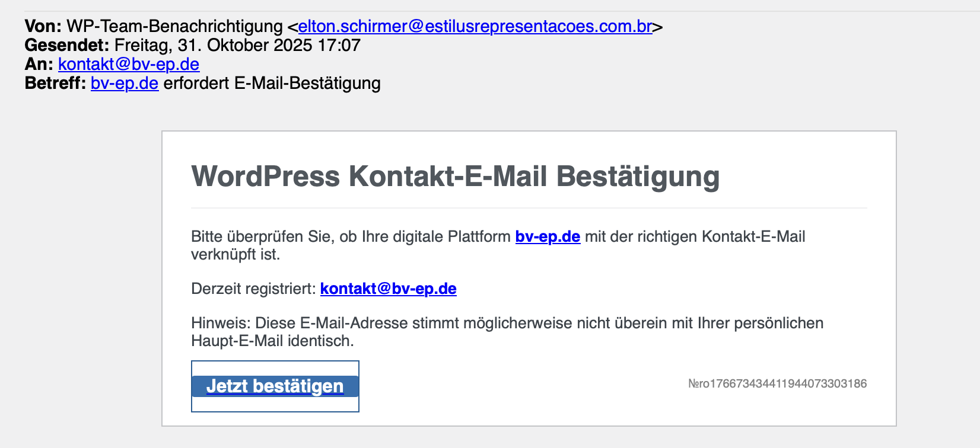Viewport: 980px width, 448px height.
Task: Click the An: header label
Action: pyautogui.click(x=39, y=64)
